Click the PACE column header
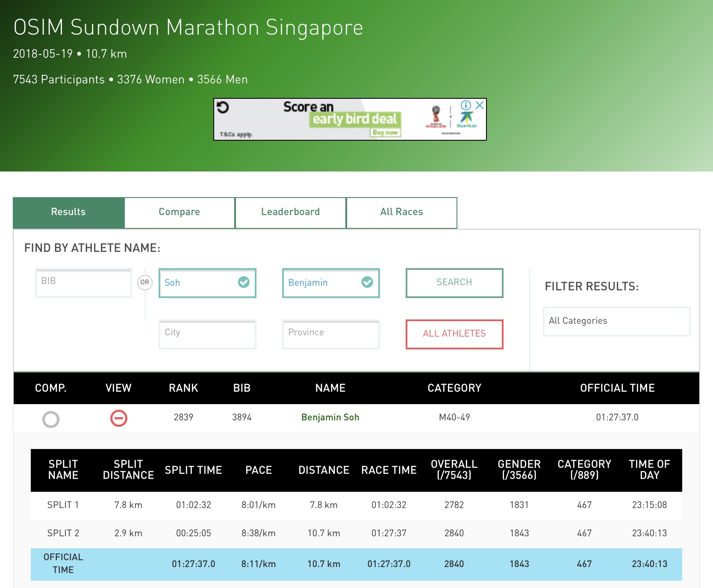713x588 pixels. pyautogui.click(x=259, y=470)
